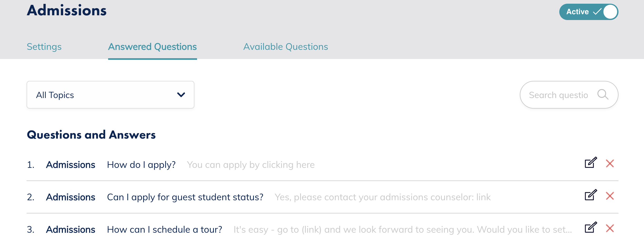The image size is (644, 244).
Task: Click the Questions and Answers heading
Action: [91, 135]
